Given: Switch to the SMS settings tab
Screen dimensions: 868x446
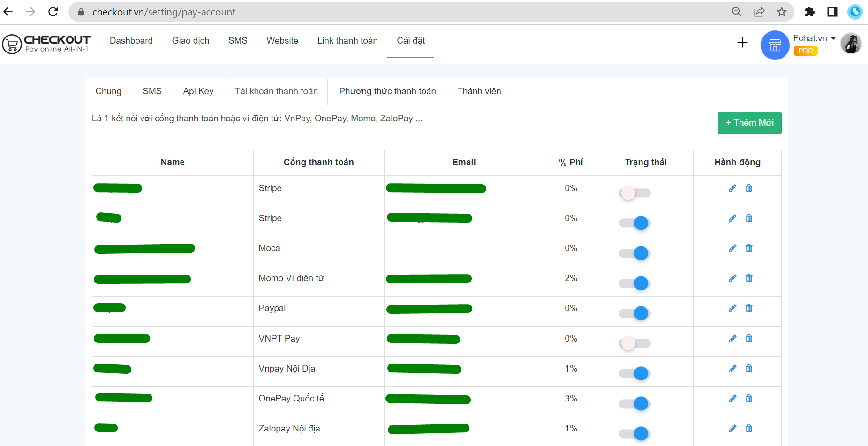Looking at the screenshot, I should pyautogui.click(x=152, y=91).
